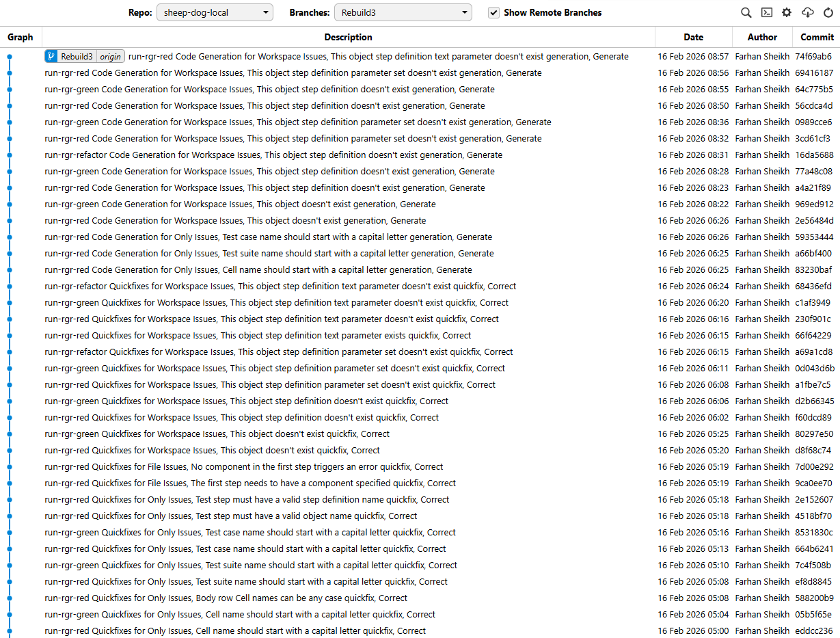Open repository settings gear icon
The height and width of the screenshot is (638, 840).
pyautogui.click(x=787, y=12)
